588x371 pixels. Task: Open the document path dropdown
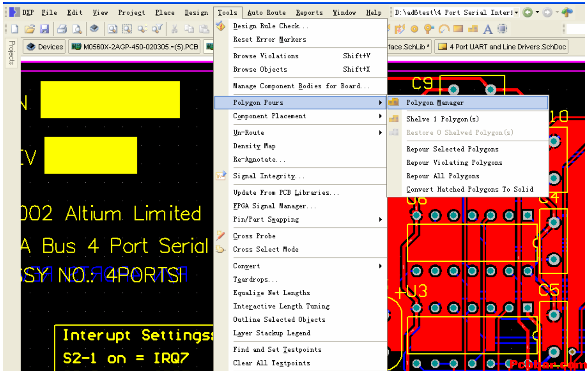coord(516,13)
